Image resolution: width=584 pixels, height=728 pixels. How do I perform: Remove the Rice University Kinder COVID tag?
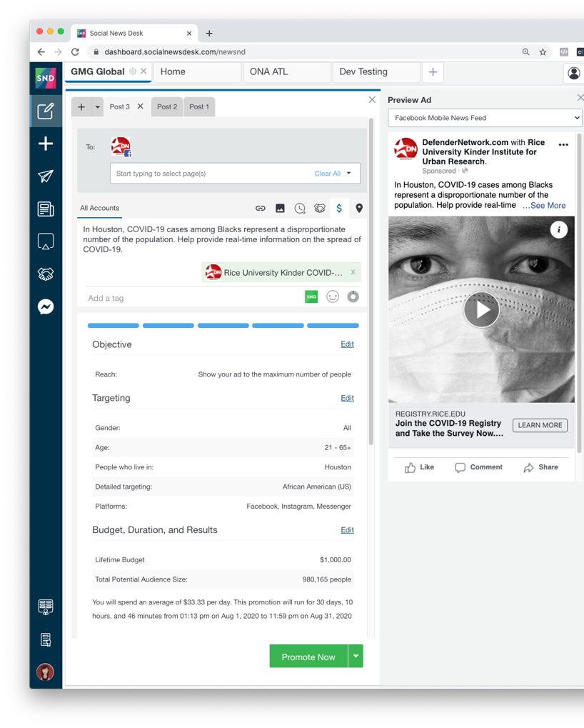(x=353, y=272)
